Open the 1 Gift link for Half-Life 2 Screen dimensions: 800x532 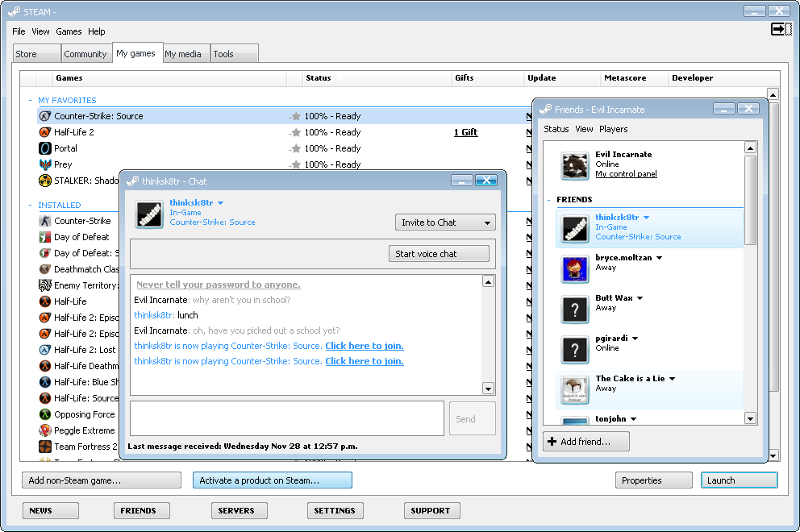pos(466,133)
